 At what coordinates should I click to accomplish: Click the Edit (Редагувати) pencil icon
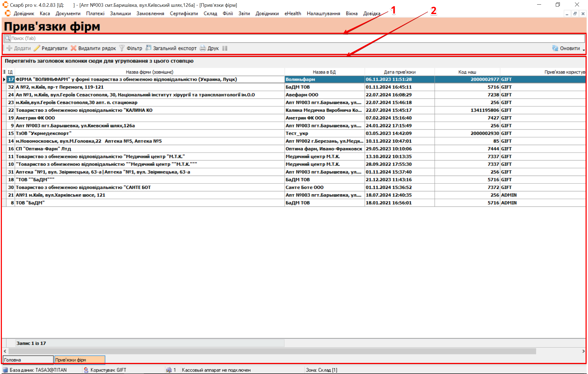pos(37,48)
